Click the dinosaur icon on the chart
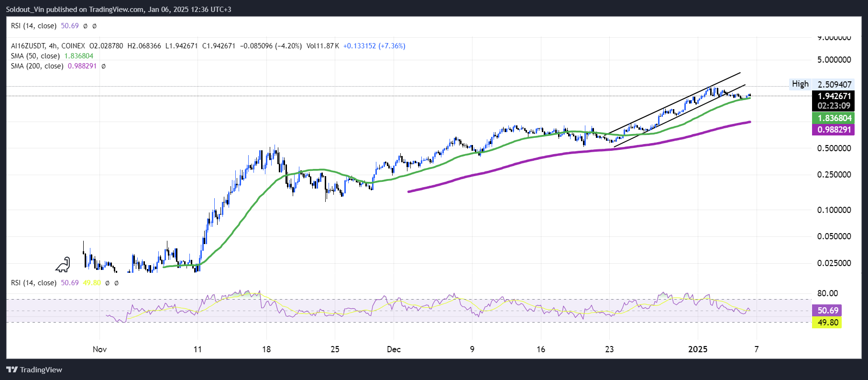Viewport: 868px width, 380px height. [x=63, y=265]
